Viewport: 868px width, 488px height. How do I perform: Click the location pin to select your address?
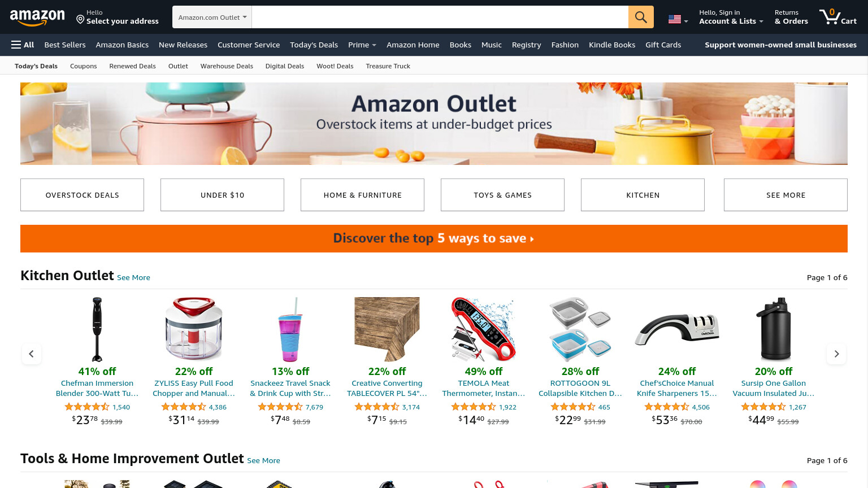[x=80, y=20]
